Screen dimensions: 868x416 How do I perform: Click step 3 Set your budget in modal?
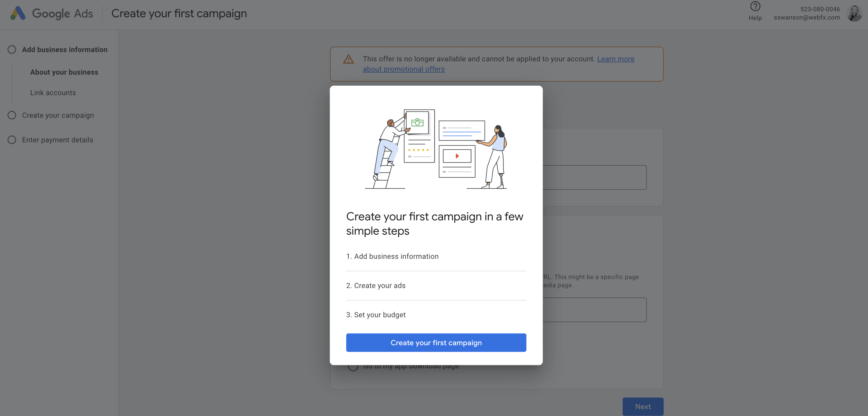(376, 315)
